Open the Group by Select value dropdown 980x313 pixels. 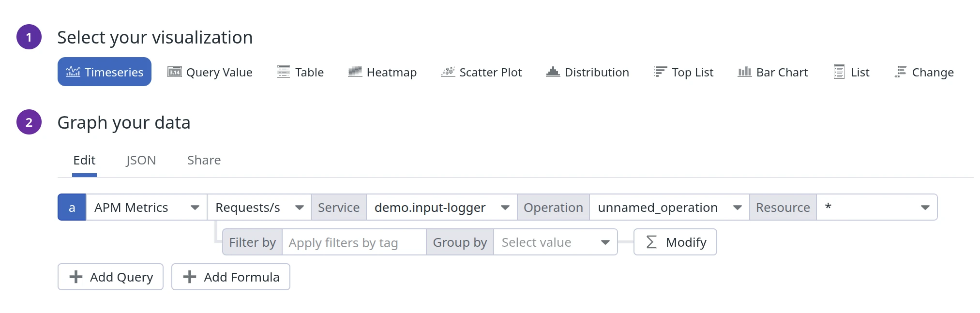(x=555, y=242)
